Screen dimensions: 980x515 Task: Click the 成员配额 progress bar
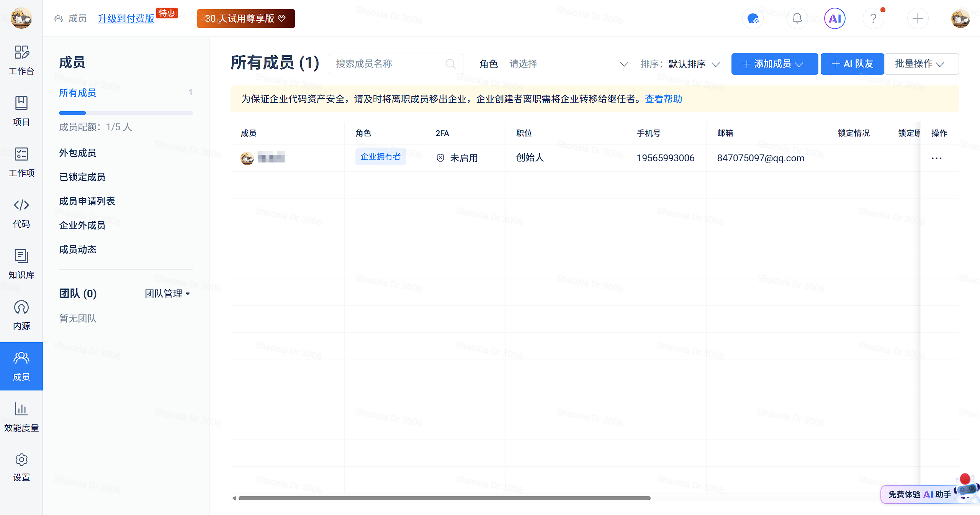coord(126,113)
